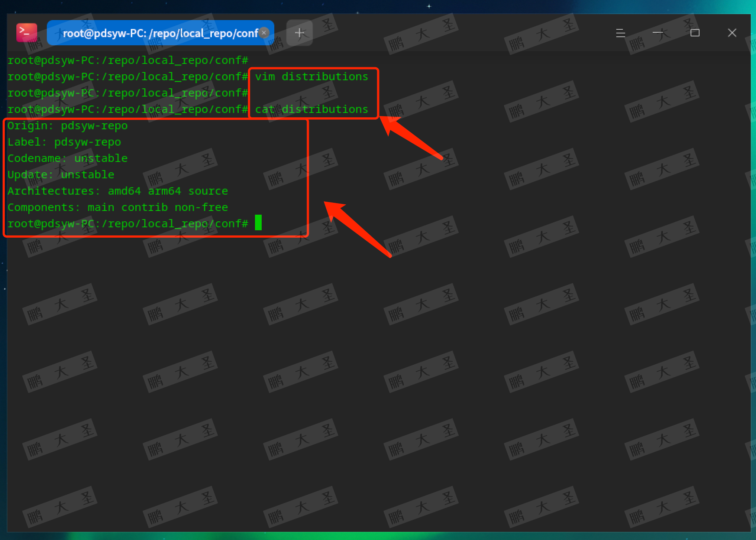Click the red terminal app icon

point(26,33)
